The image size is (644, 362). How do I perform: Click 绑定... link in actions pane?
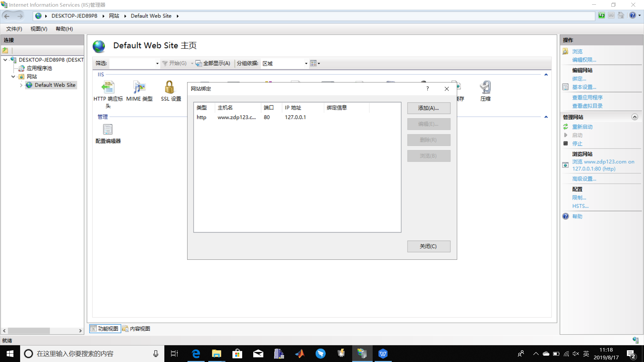[x=579, y=79]
